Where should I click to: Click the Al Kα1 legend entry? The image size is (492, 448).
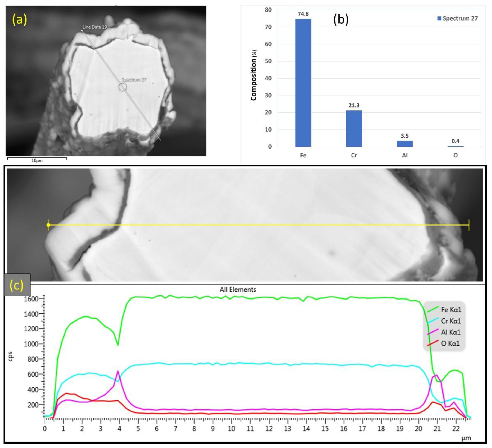pyautogui.click(x=451, y=332)
